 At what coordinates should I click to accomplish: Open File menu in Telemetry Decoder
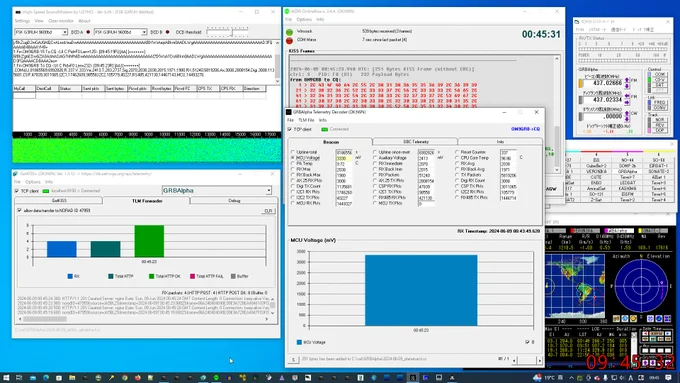(x=290, y=120)
